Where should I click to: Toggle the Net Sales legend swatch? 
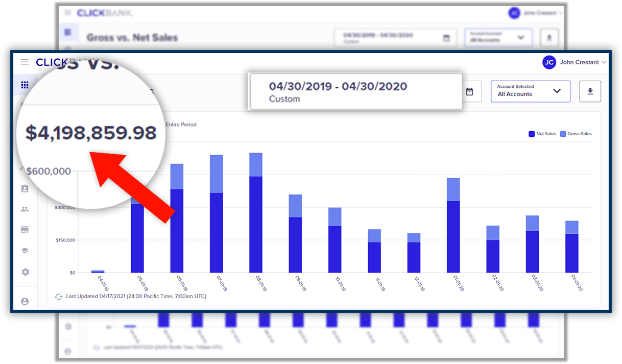click(x=532, y=134)
